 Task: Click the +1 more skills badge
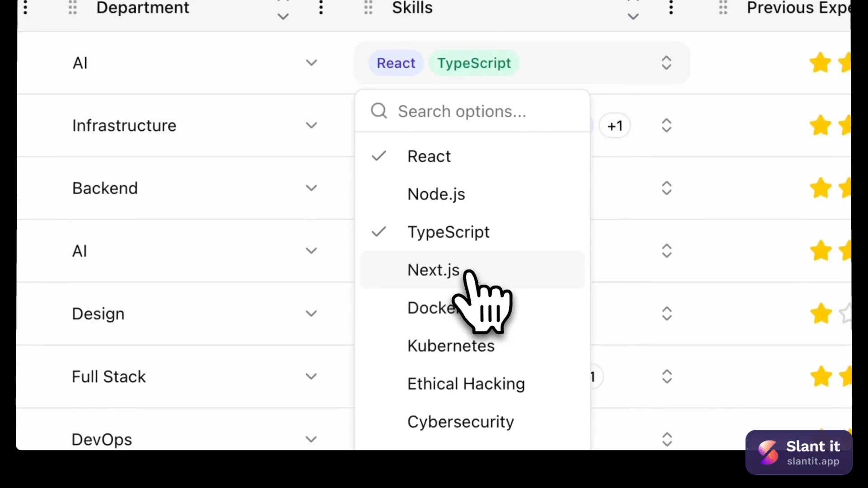615,126
